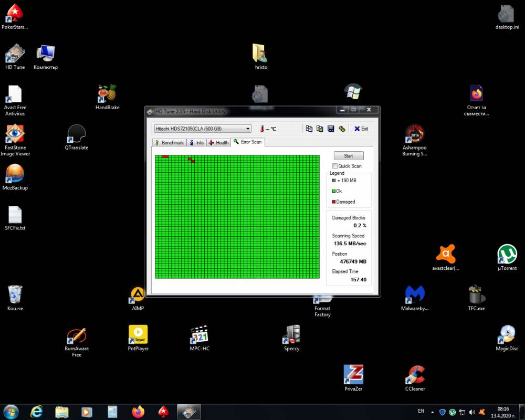Switch to the Benchmark tab
Viewport: 525px width, 420px height.
(x=170, y=142)
